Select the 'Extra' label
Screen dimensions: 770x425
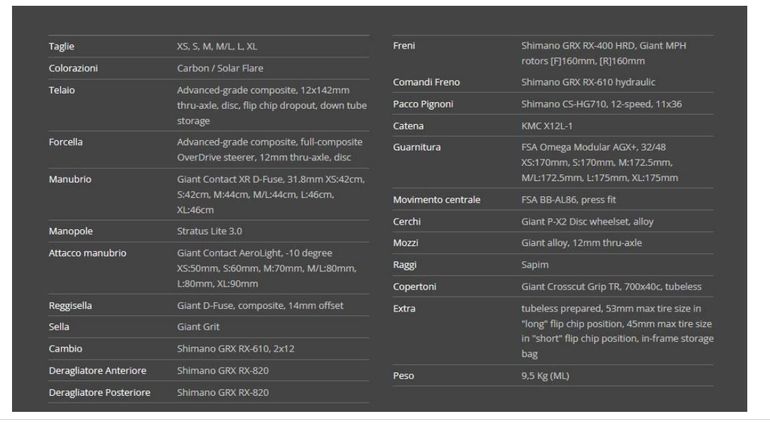coord(404,309)
